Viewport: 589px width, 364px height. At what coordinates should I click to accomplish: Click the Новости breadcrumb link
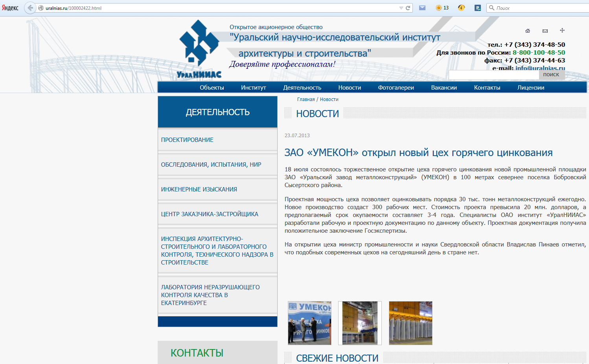click(x=329, y=99)
